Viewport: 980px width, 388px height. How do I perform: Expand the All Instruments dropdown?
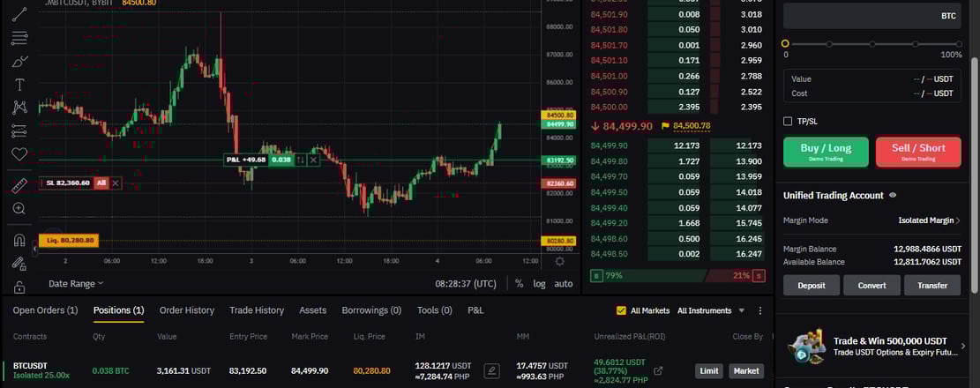pos(711,310)
